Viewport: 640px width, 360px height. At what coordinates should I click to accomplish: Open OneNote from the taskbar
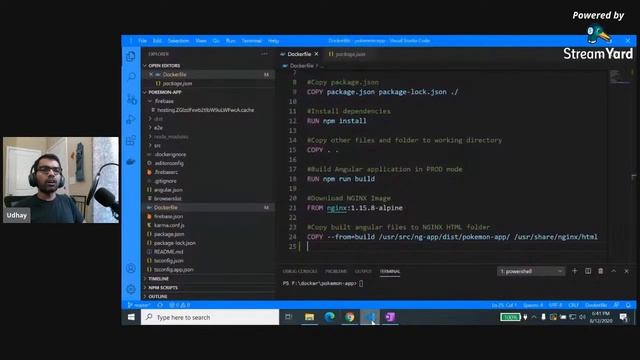(x=390, y=317)
